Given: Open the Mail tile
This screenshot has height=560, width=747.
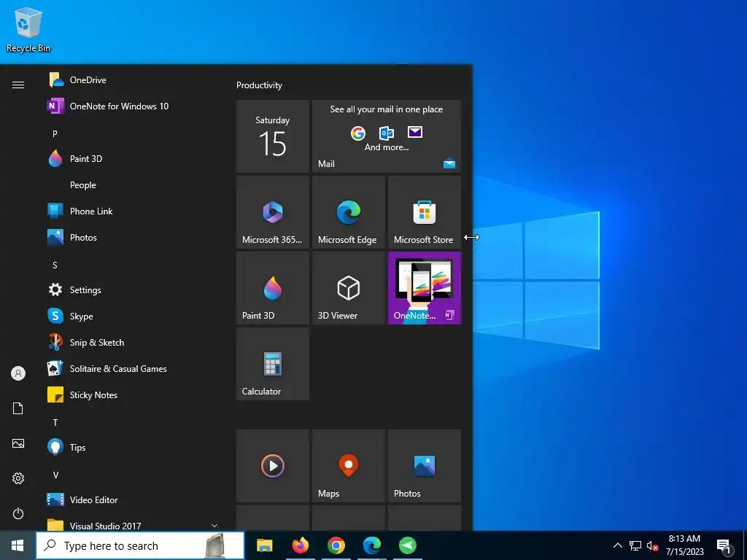Looking at the screenshot, I should [387, 136].
